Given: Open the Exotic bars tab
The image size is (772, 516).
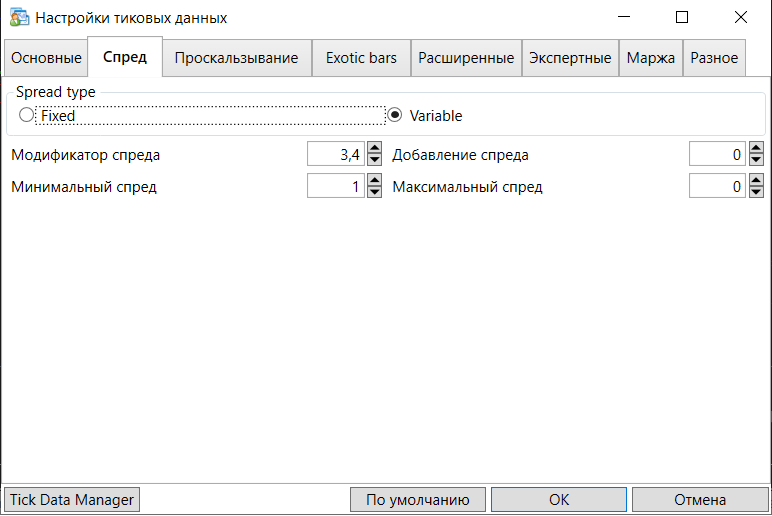Looking at the screenshot, I should (x=361, y=58).
